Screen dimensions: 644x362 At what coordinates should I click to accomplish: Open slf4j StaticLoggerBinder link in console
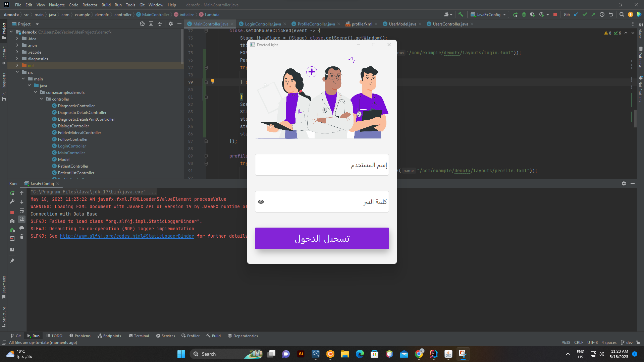point(127,236)
